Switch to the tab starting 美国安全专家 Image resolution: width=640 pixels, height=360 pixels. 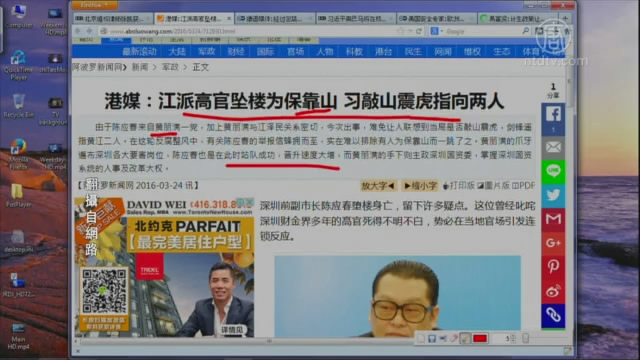point(436,19)
